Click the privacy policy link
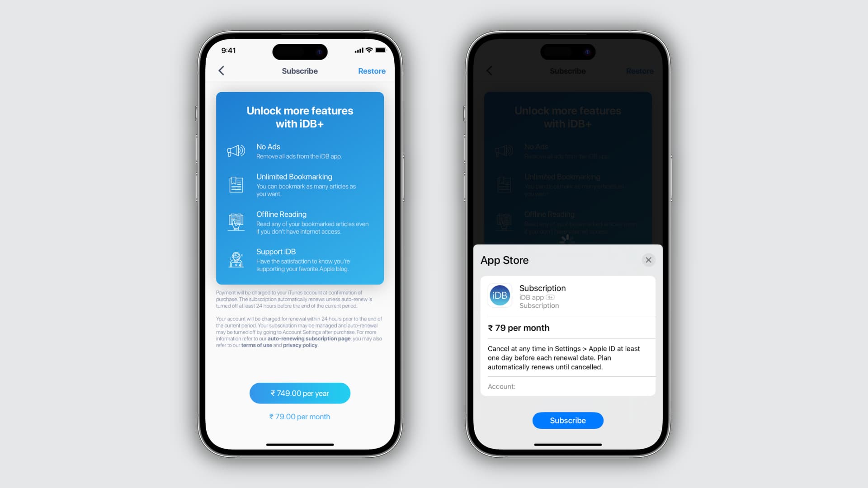 300,345
